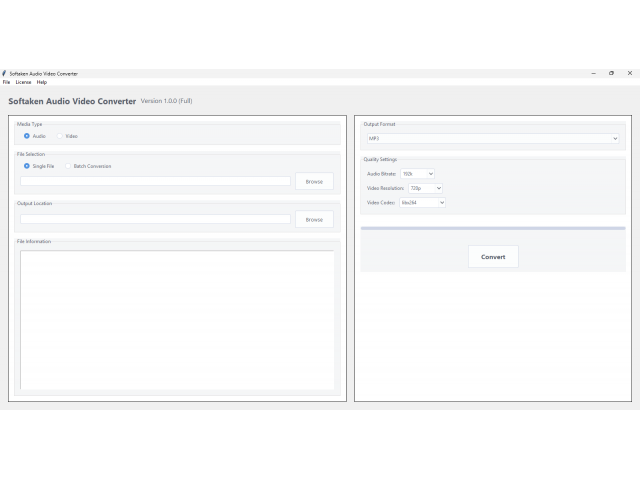Open the File menu

click(7, 82)
